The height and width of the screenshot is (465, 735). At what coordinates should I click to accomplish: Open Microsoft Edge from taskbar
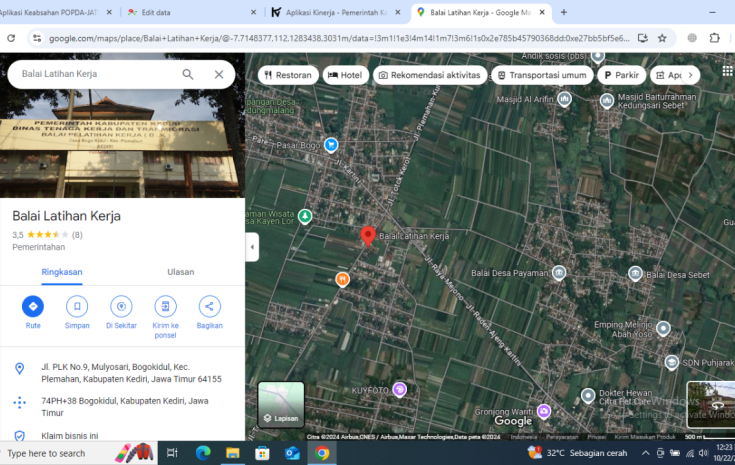coord(203,453)
